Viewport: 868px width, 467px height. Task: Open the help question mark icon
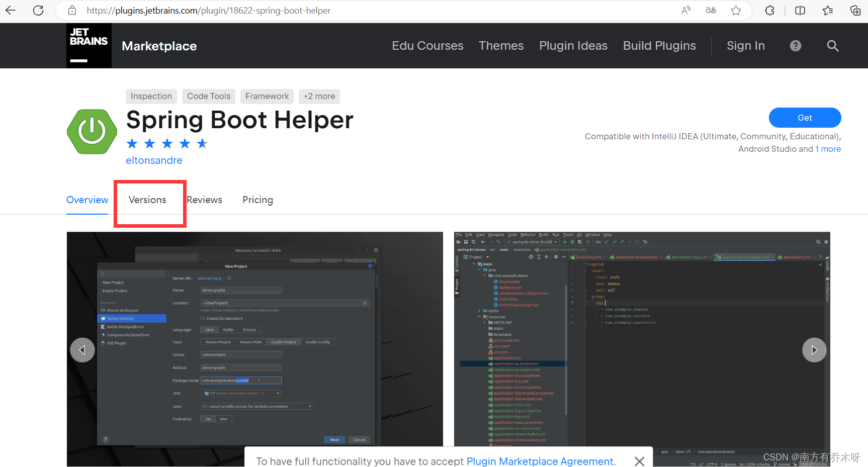[x=796, y=46]
